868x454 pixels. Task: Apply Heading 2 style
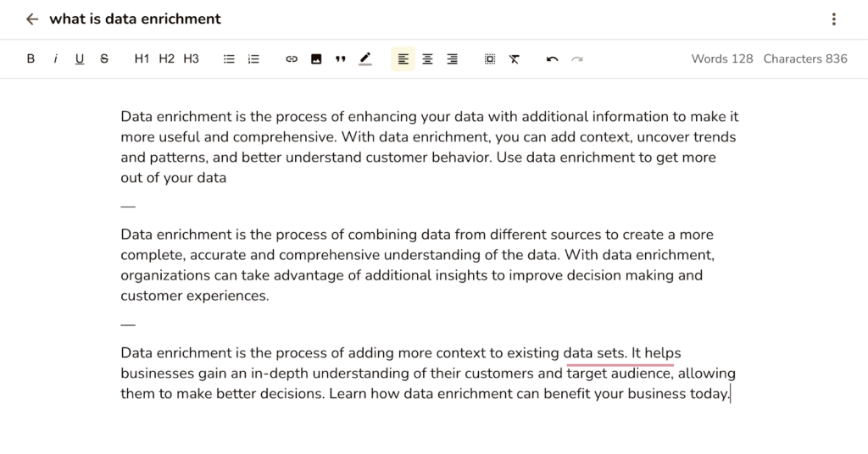166,59
